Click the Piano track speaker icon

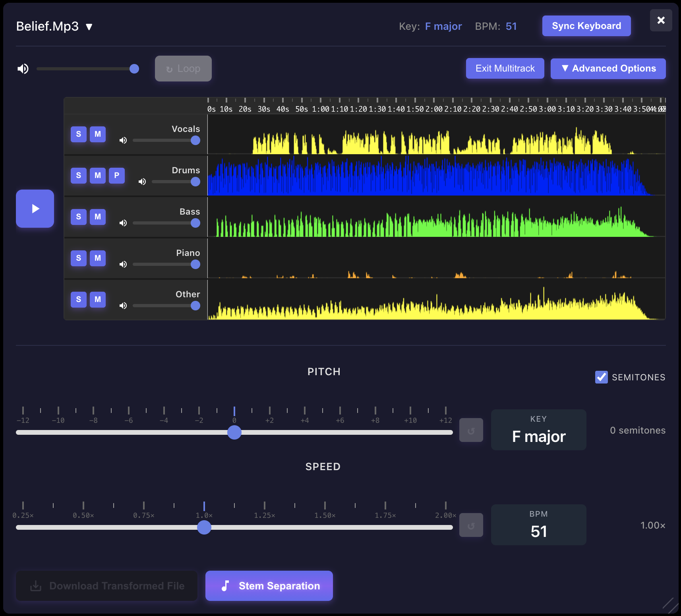(x=123, y=264)
